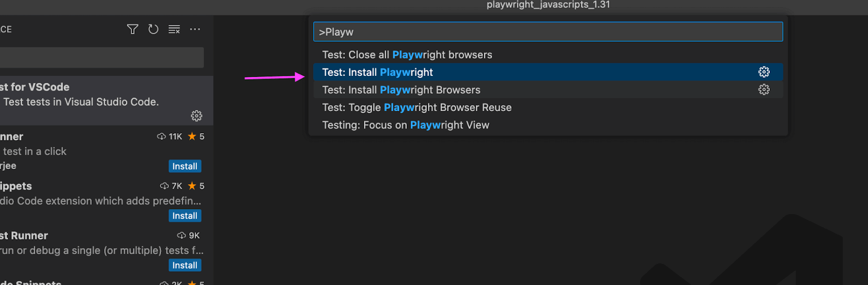This screenshot has width=868, height=285.
Task: Run the Test: Install Playwright command
Action: pos(548,72)
